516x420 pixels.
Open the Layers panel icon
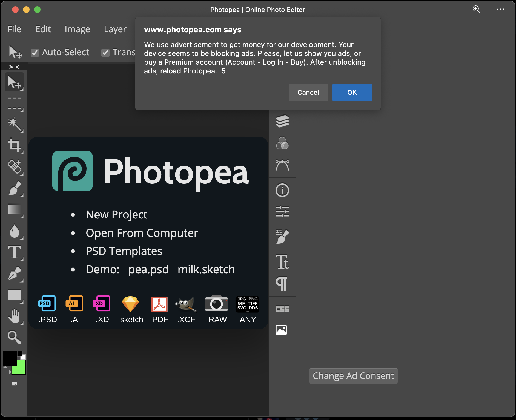[x=282, y=121]
